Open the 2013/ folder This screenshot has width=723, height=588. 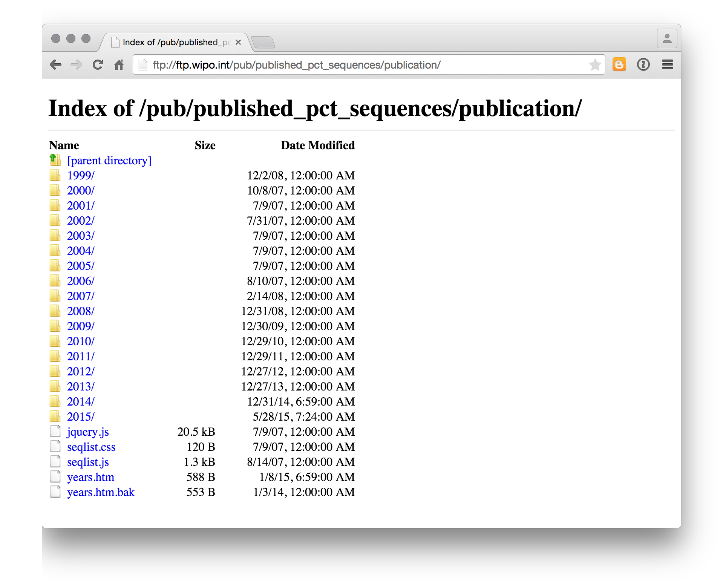81,387
